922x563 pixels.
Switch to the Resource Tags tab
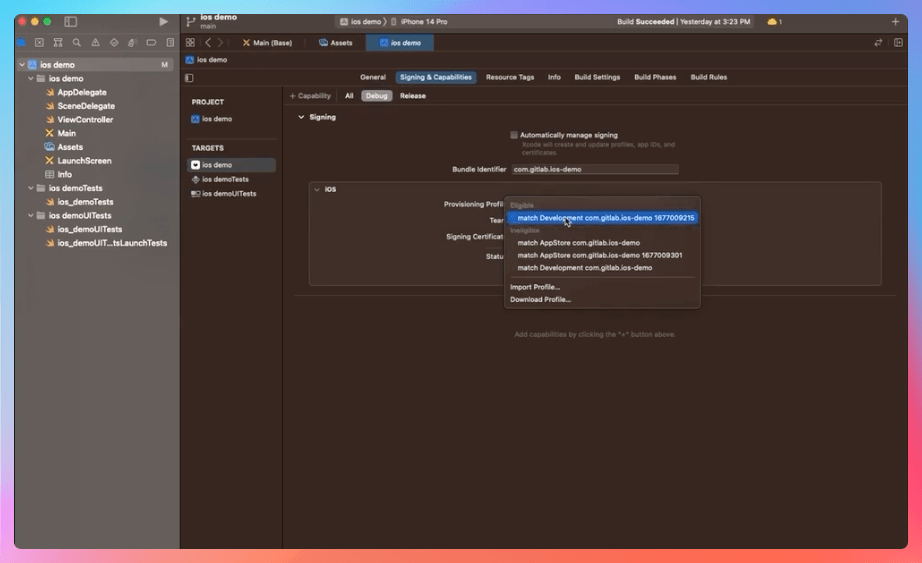pos(510,77)
